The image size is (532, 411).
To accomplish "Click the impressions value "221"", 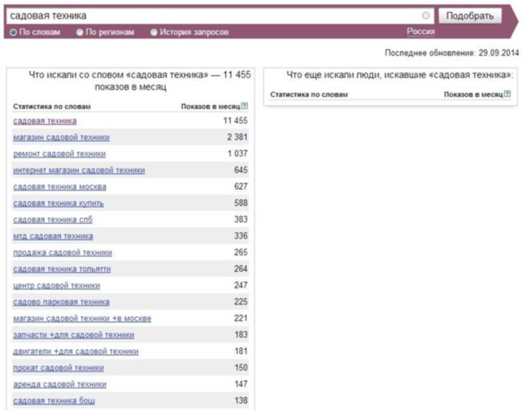I will (x=240, y=318).
